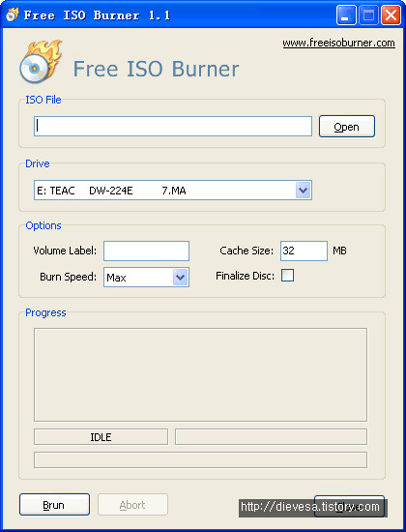Minimize the Free ISO Burner window
406x532 pixels.
coord(346,15)
